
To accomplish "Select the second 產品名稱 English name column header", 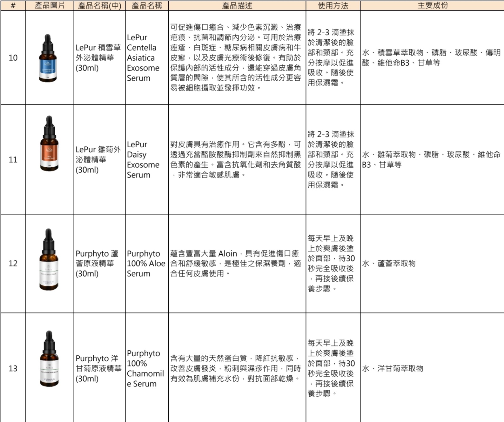I will click(147, 5).
